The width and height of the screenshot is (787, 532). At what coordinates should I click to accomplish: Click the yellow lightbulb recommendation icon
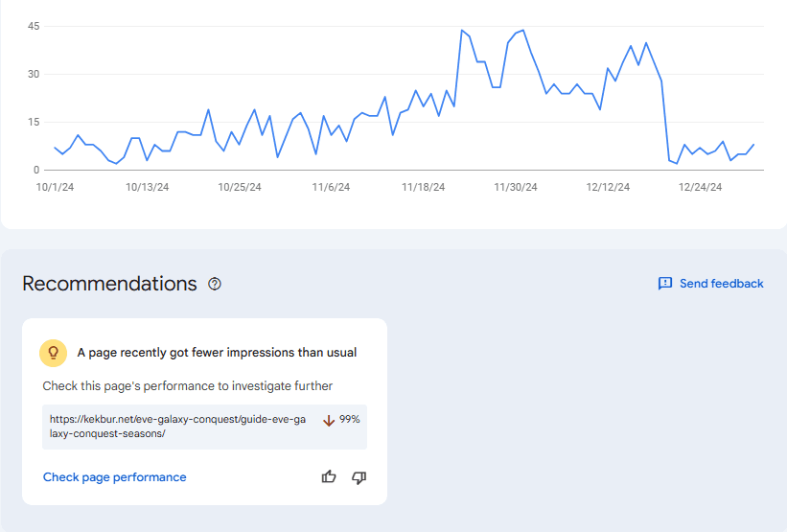coord(53,353)
